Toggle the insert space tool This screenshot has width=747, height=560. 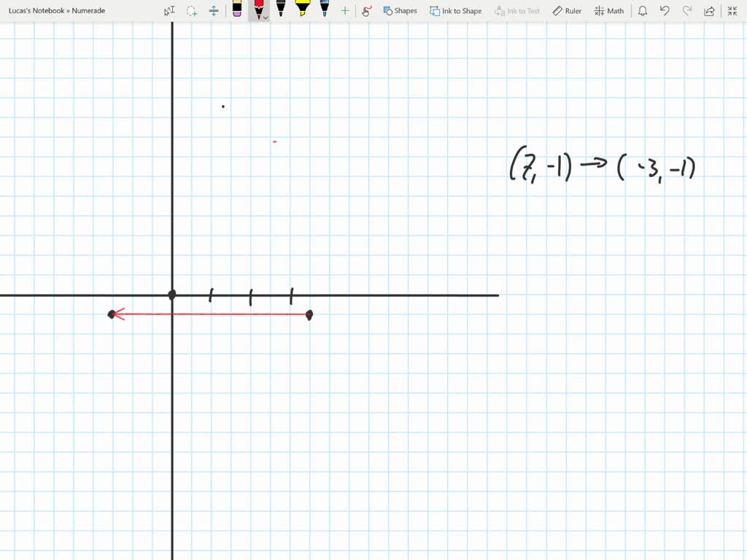(x=213, y=10)
